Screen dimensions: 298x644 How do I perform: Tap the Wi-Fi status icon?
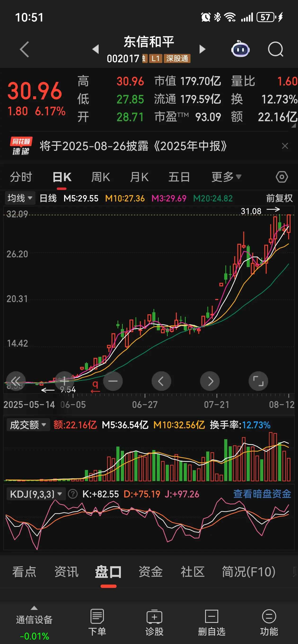(x=230, y=17)
